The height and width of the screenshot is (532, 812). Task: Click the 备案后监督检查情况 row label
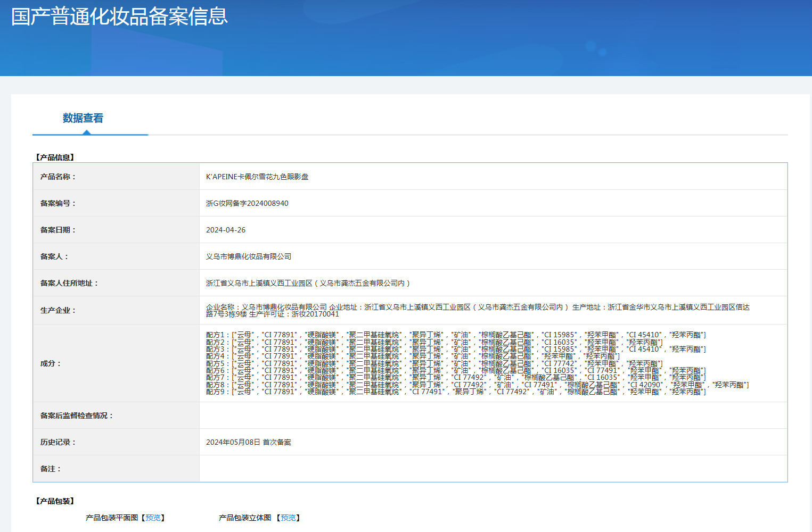(x=77, y=415)
